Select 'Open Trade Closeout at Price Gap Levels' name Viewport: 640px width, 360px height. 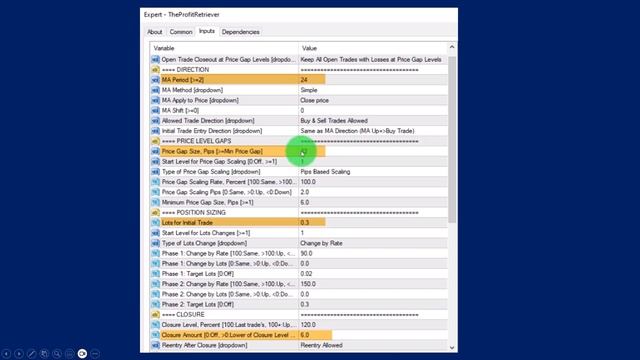(x=229, y=60)
